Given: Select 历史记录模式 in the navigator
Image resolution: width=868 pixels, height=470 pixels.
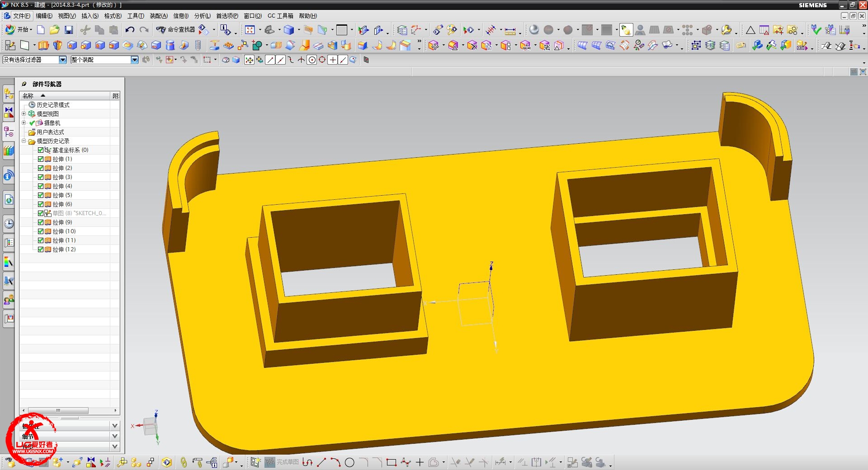Looking at the screenshot, I should (53, 105).
